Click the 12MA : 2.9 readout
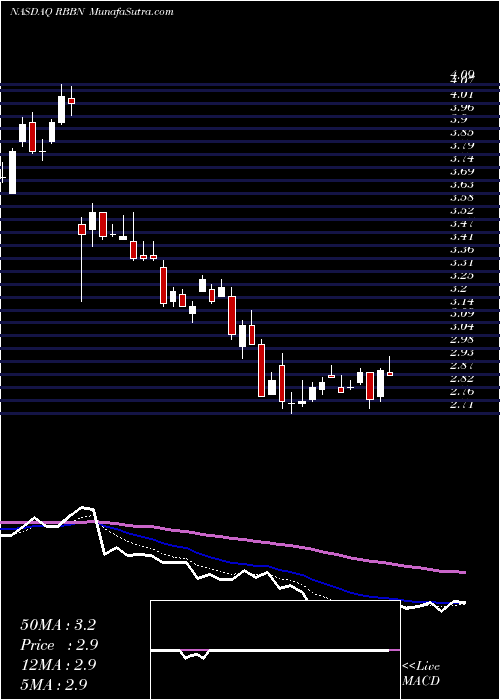Viewport: 500px width, 700px height. pos(59,664)
